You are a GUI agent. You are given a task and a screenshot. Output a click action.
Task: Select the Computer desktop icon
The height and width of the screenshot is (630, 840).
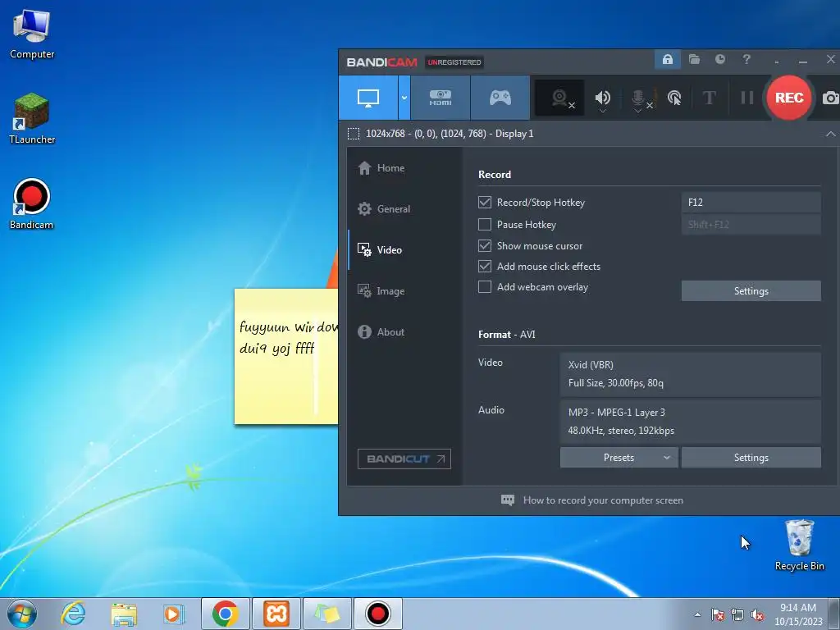point(32,34)
